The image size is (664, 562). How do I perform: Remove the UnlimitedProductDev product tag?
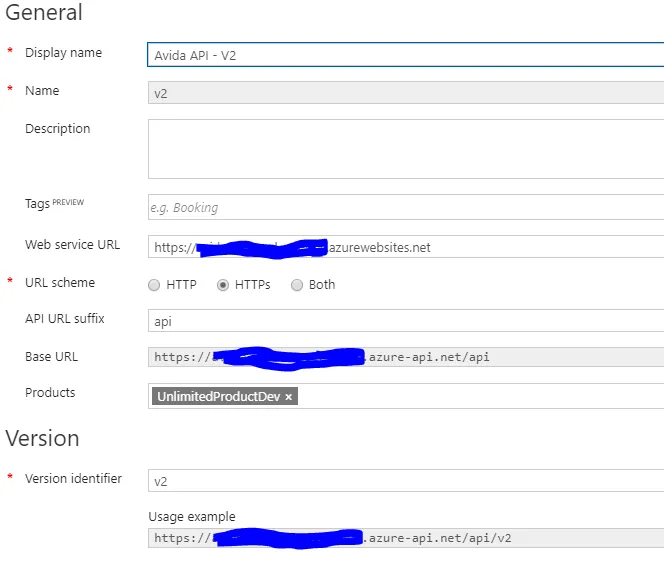tap(289, 397)
